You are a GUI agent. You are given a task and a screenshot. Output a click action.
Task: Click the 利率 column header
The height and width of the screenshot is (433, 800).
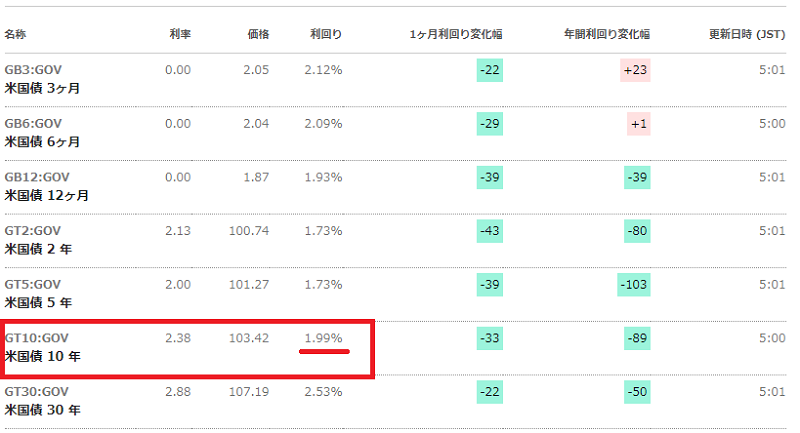click(180, 34)
